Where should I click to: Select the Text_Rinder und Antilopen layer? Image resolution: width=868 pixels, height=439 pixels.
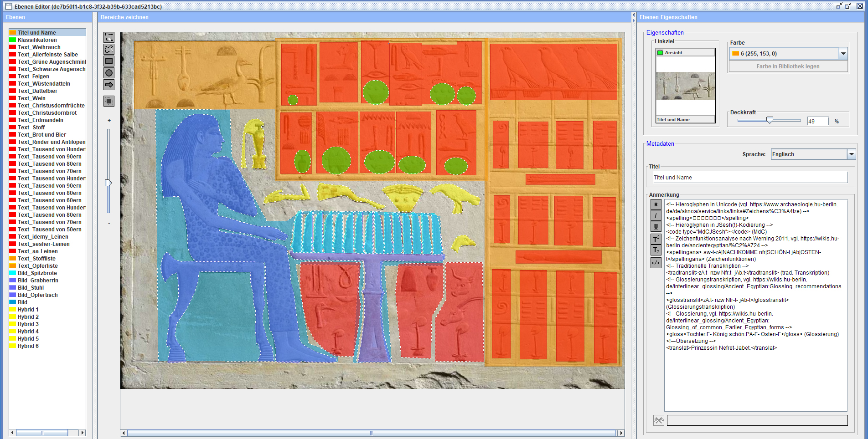[47, 142]
